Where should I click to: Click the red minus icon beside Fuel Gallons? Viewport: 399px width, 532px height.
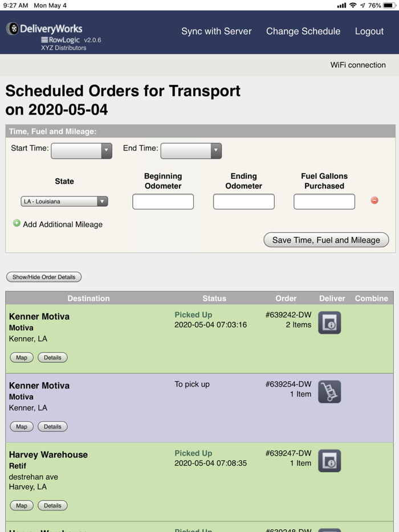click(374, 200)
